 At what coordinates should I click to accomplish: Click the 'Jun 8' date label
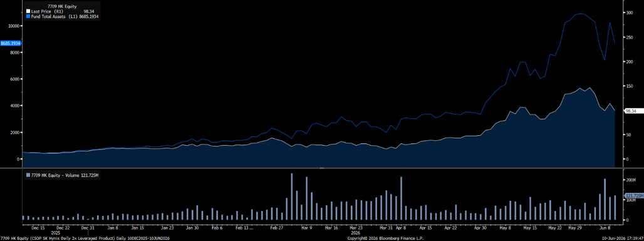click(605, 227)
